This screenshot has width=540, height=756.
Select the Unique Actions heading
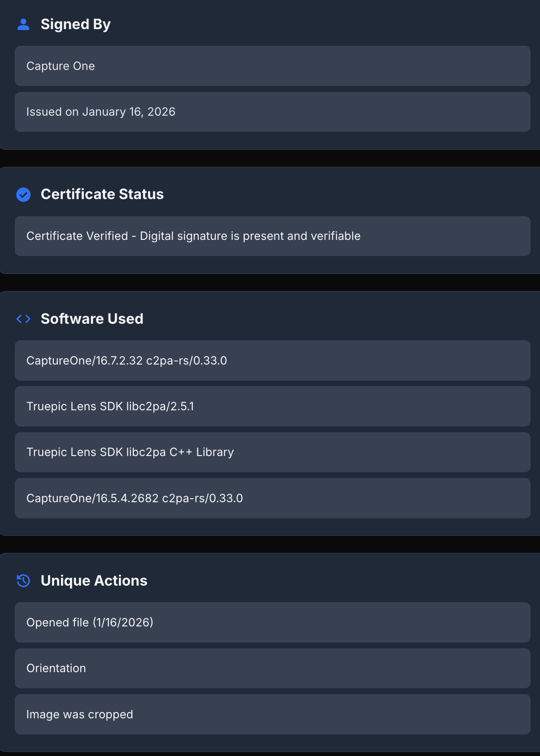[x=94, y=581]
